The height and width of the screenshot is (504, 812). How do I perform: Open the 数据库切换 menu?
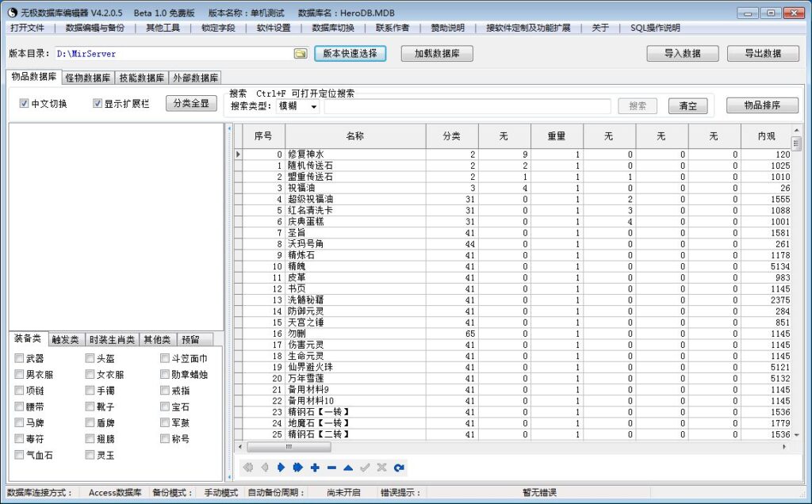pos(333,28)
